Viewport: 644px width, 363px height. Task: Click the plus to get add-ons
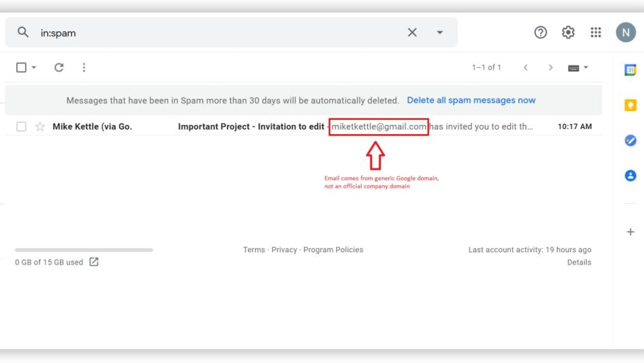click(630, 232)
